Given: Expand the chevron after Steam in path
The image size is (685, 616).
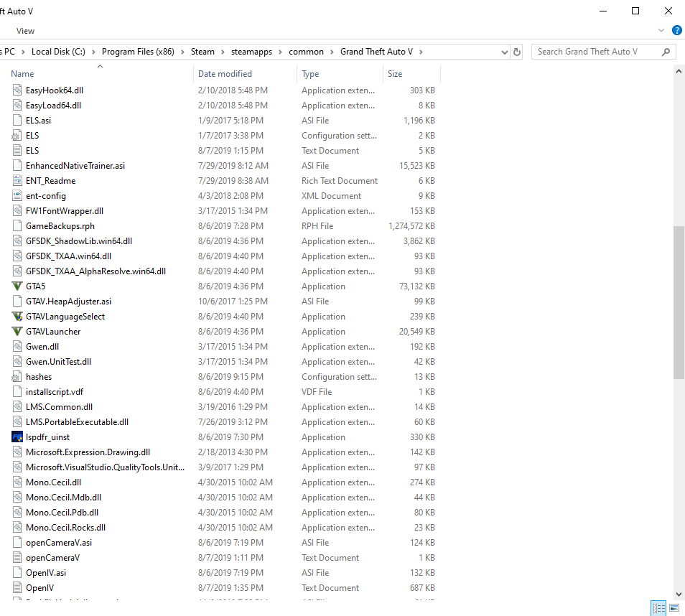Looking at the screenshot, I should pyautogui.click(x=223, y=52).
